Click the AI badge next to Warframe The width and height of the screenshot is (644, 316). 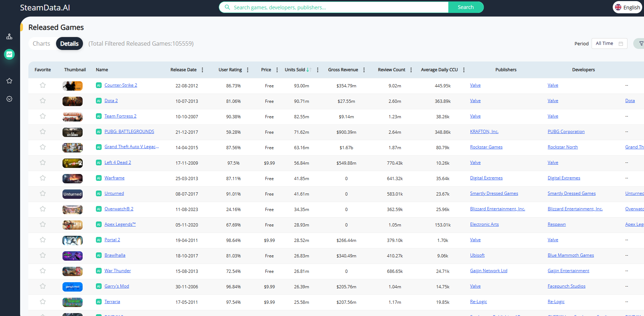(x=99, y=178)
